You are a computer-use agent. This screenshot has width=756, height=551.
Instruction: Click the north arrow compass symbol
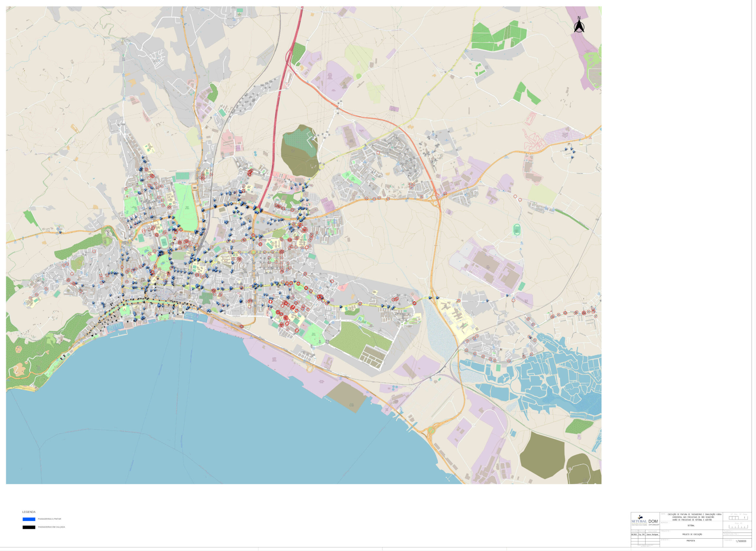[x=579, y=25]
